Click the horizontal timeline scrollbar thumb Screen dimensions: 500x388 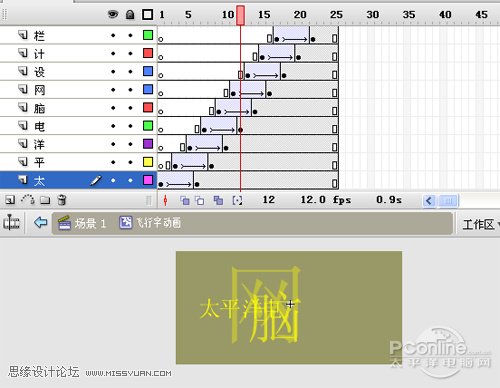449,201
